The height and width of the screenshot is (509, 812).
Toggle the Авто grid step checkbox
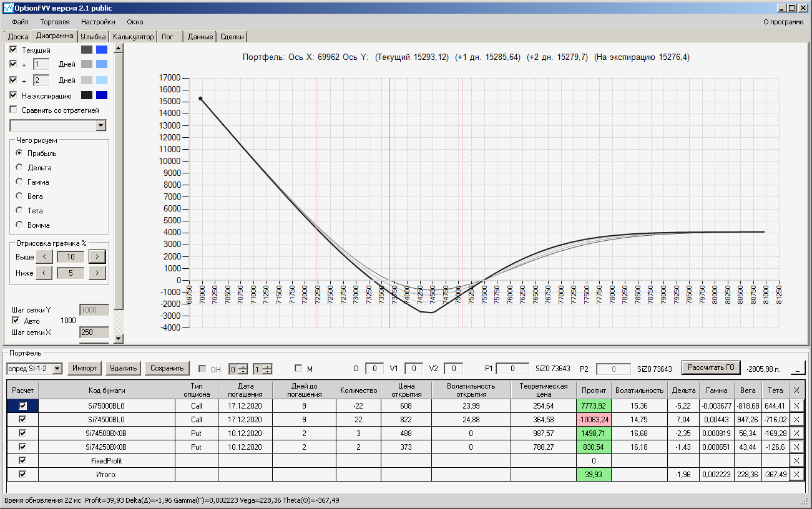tap(16, 321)
